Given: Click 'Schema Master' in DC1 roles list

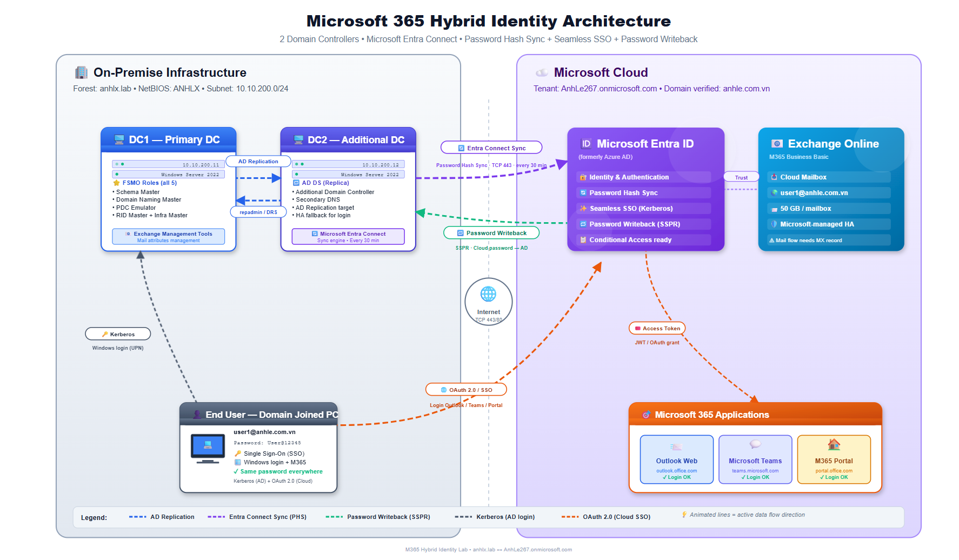Looking at the screenshot, I should 138,192.
